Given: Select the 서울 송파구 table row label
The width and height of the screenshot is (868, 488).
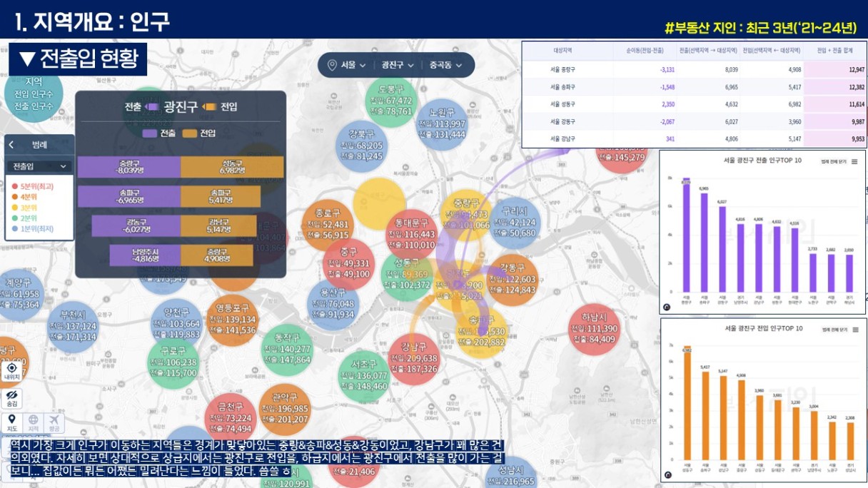Looking at the screenshot, I should 562,87.
